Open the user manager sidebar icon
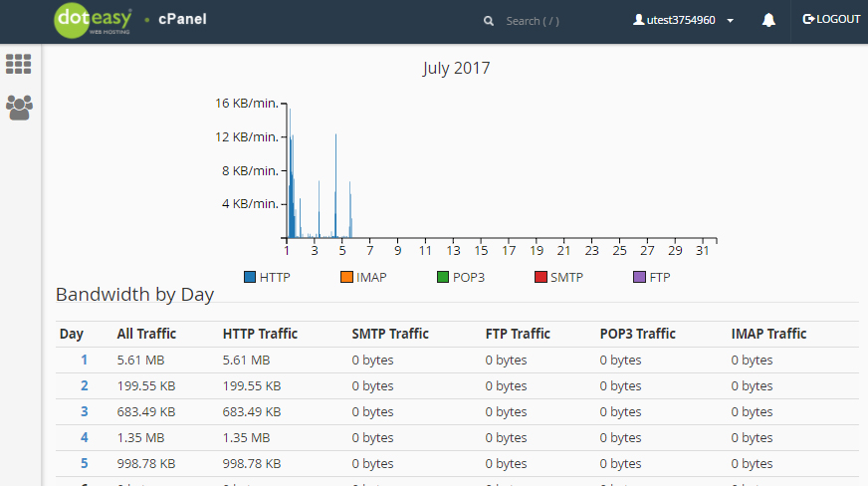Viewport: 868px width, 486px height. click(x=19, y=107)
